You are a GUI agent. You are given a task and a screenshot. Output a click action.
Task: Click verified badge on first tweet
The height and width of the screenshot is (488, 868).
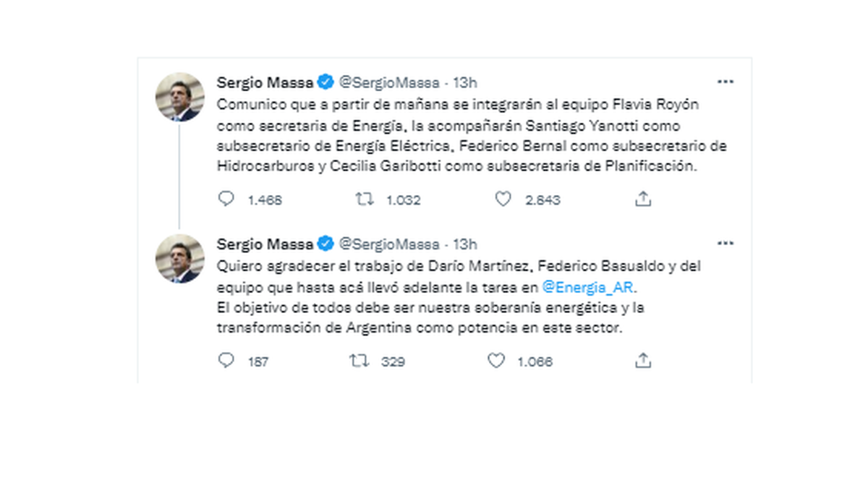point(326,82)
